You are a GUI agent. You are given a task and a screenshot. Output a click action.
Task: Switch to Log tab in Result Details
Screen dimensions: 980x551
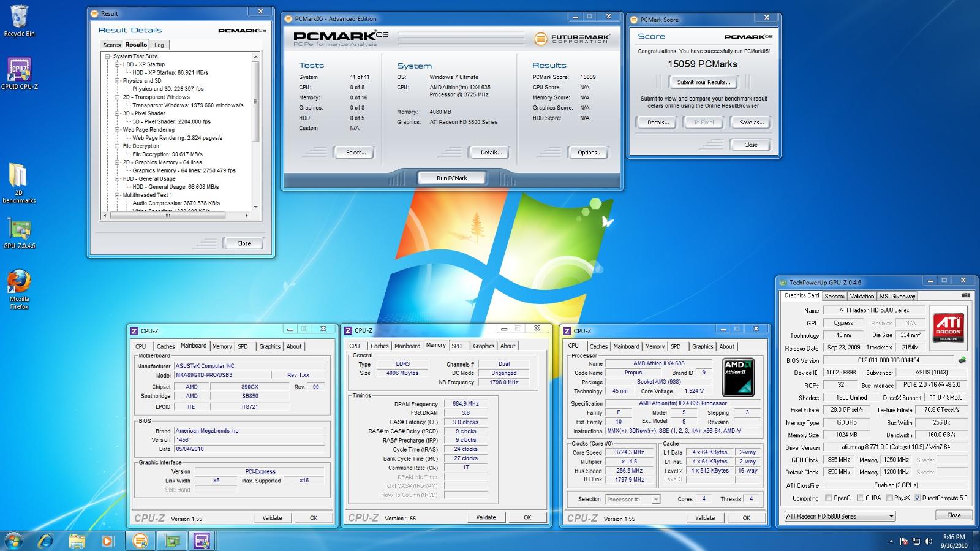coord(159,45)
